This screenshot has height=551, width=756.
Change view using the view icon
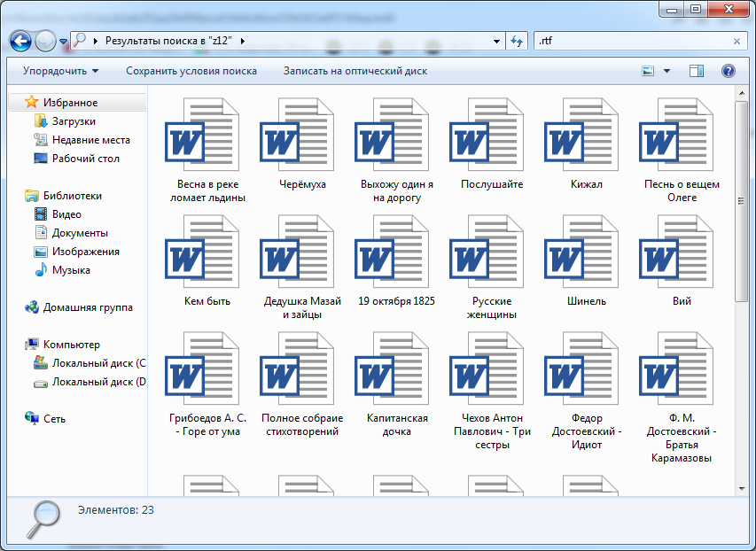(x=648, y=71)
